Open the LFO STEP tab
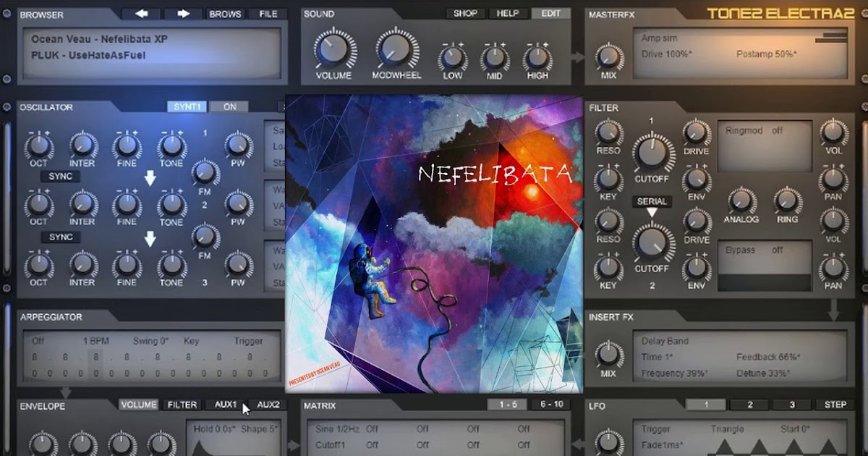Screen dimensions: 868x456 point(835,405)
